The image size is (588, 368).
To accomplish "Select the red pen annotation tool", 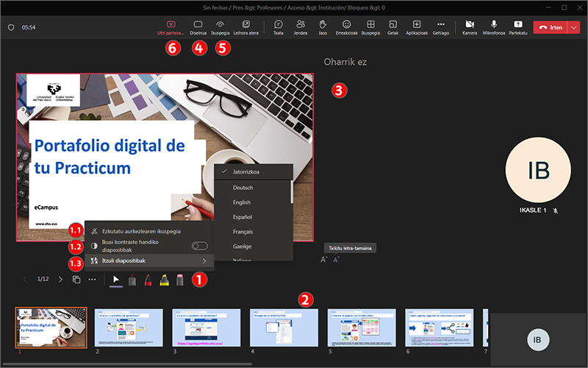I will point(148,280).
